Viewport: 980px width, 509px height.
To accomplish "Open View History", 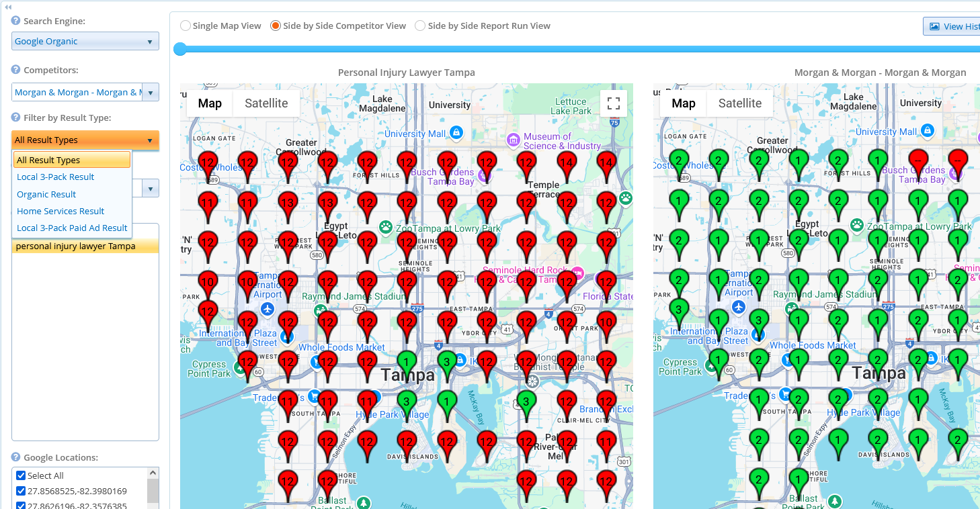I will (952, 26).
